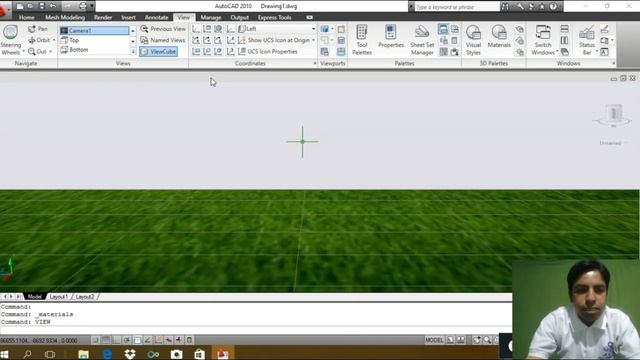Expand the Steering Wheels dropdown arrow
The height and width of the screenshot is (360, 640).
click(24, 51)
